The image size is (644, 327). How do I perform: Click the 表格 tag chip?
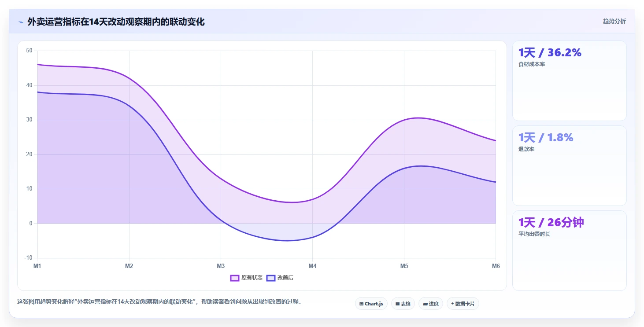click(x=403, y=304)
